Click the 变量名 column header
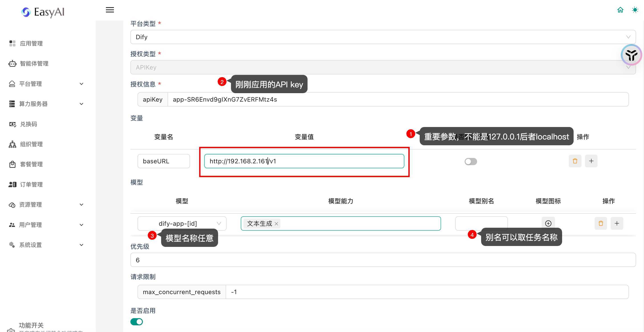This screenshot has height=332, width=644. tap(164, 137)
